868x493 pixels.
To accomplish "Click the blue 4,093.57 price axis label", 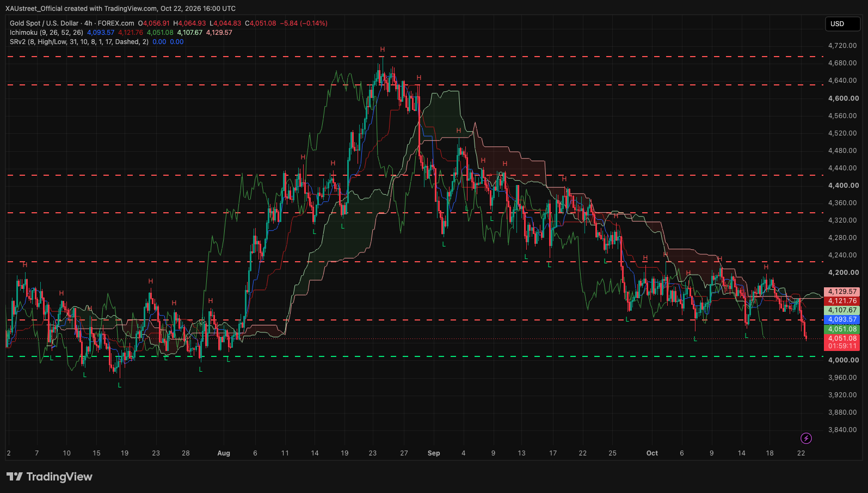I will (842, 319).
